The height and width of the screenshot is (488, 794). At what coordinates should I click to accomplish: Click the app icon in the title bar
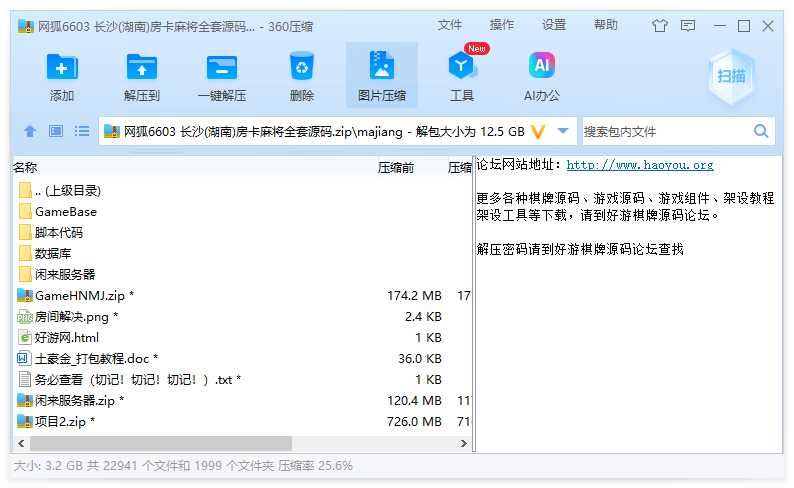pyautogui.click(x=25, y=26)
